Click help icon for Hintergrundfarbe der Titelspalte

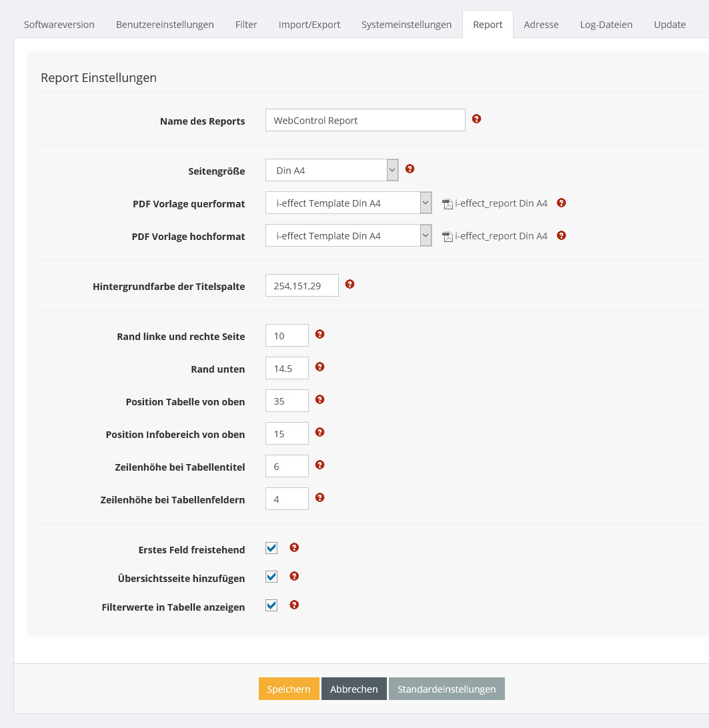(349, 285)
